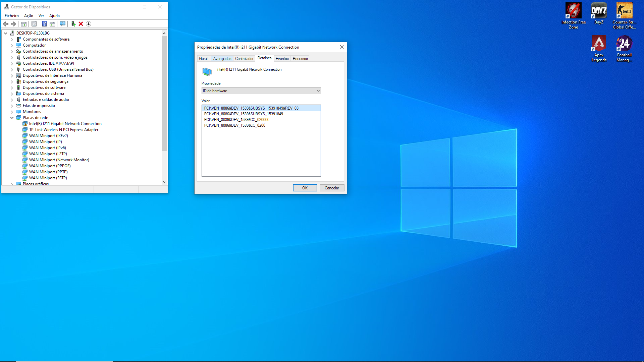Click the blue Help question-mark toolbar icon
The image size is (644, 362).
pos(44,24)
